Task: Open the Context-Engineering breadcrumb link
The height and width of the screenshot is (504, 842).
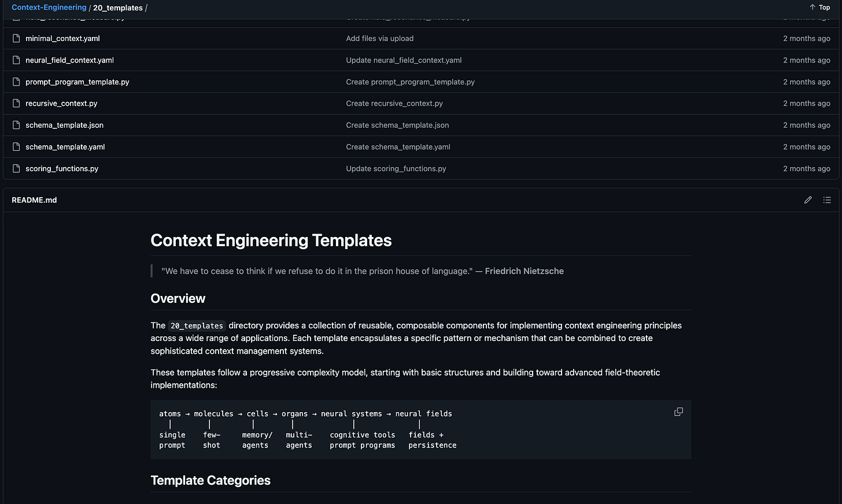Action: [x=49, y=8]
